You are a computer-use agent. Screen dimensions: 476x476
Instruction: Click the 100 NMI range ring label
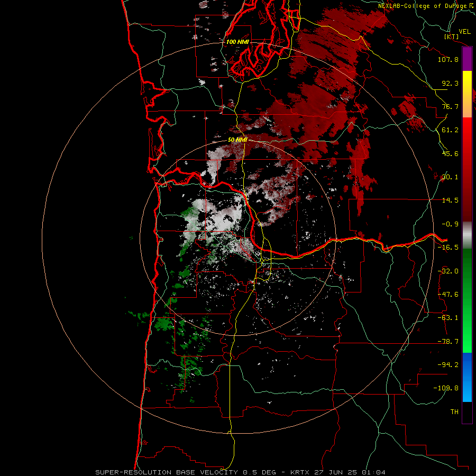[237, 42]
